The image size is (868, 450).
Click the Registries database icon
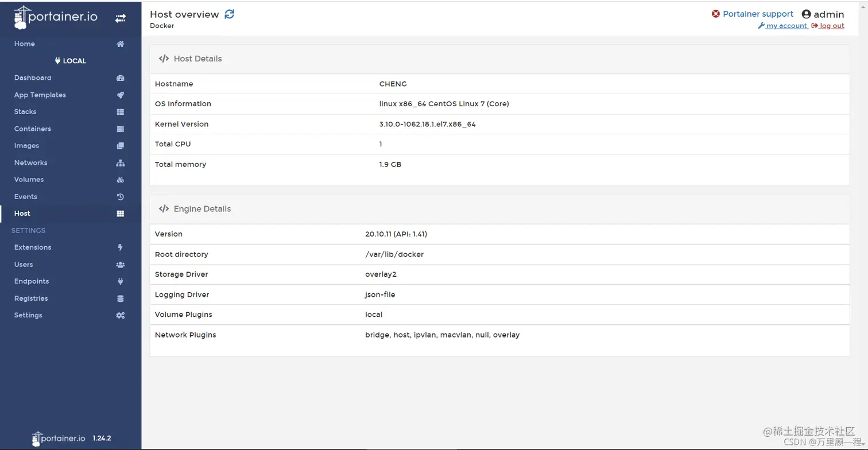pos(120,298)
